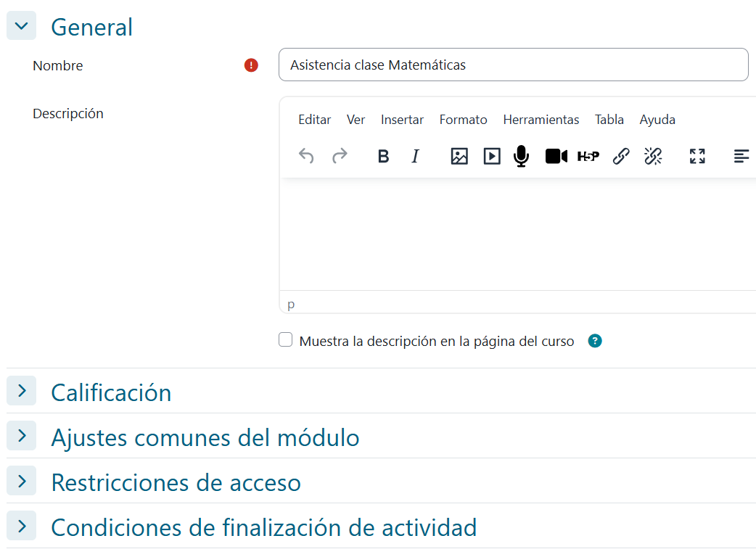756x549 pixels.
Task: Toggle italic formatting
Action: tap(415, 156)
